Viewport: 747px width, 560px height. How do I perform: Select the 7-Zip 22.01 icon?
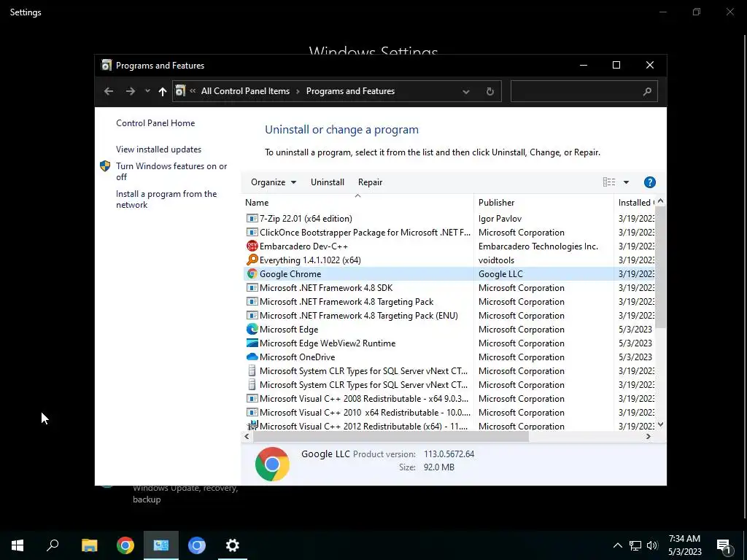[x=252, y=219]
